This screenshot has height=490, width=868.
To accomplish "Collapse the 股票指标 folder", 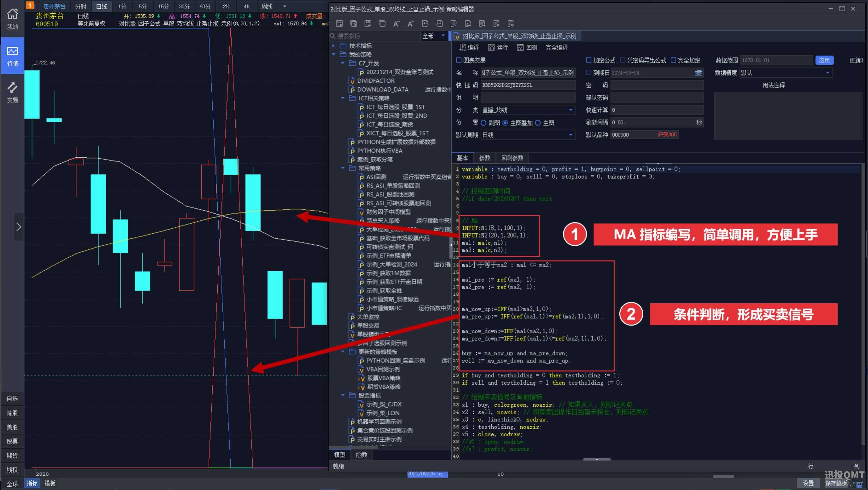I will pos(343,395).
